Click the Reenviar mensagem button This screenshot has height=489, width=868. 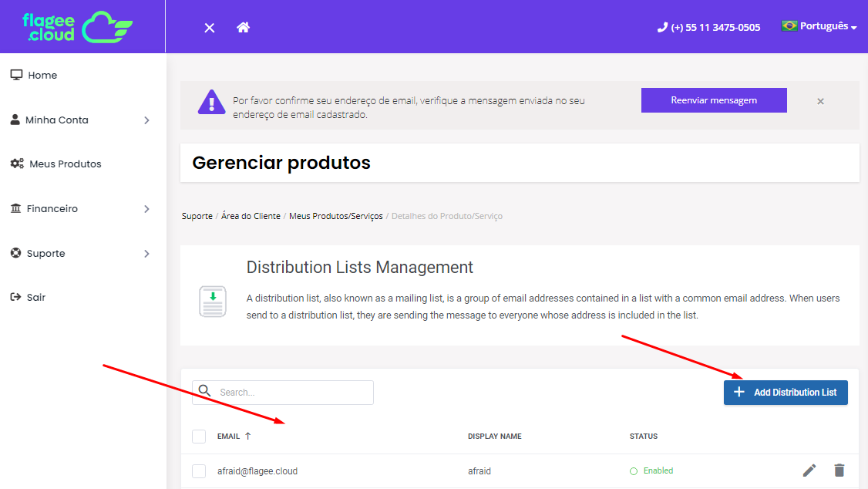coord(714,100)
